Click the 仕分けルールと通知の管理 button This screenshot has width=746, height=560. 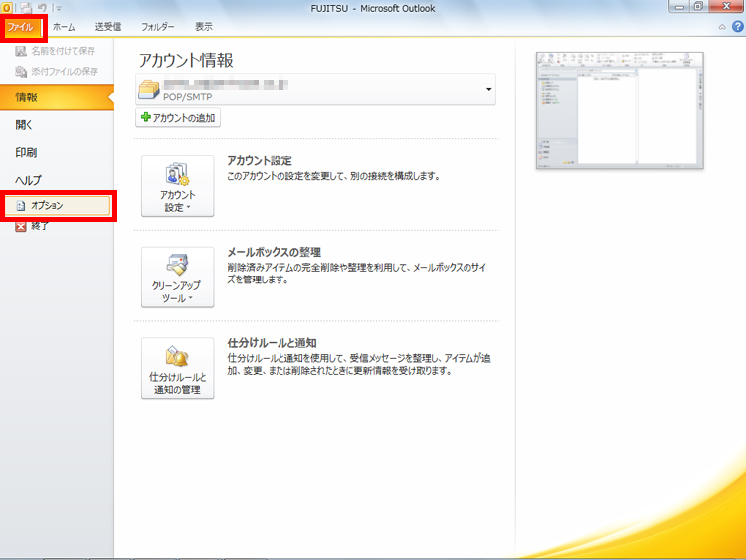[177, 368]
